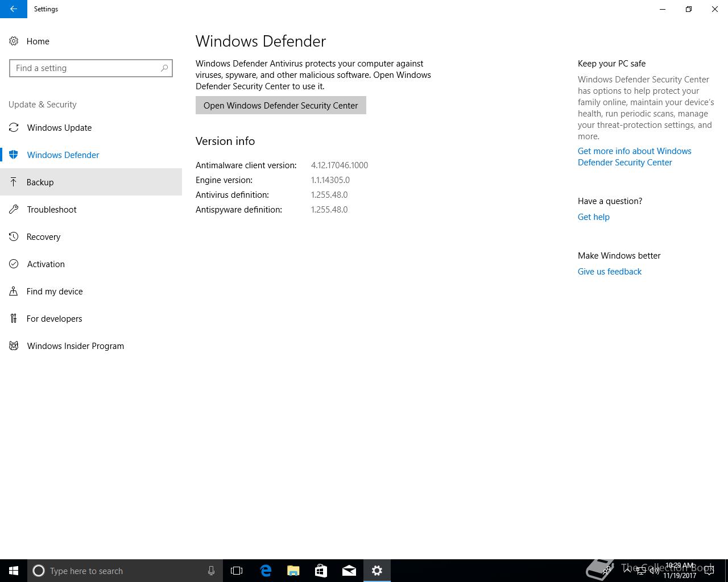
Task: Open the Windows Start menu
Action: click(x=14, y=571)
